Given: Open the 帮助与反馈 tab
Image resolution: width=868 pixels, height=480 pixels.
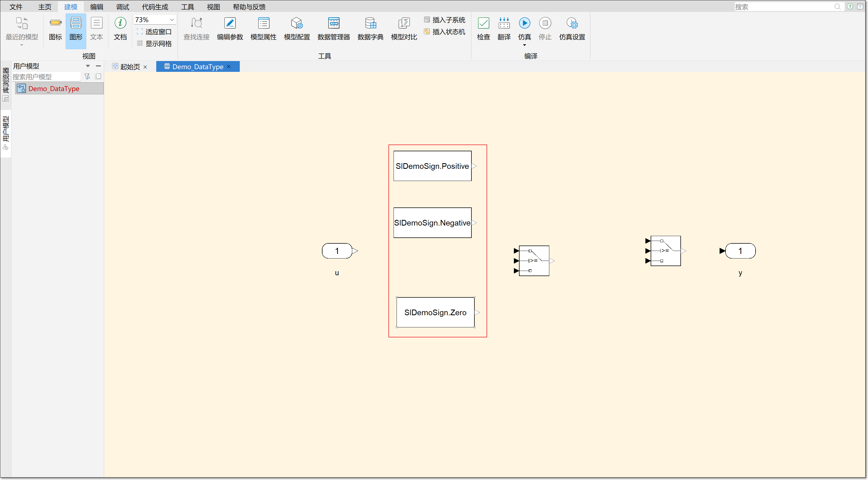Looking at the screenshot, I should coord(249,7).
